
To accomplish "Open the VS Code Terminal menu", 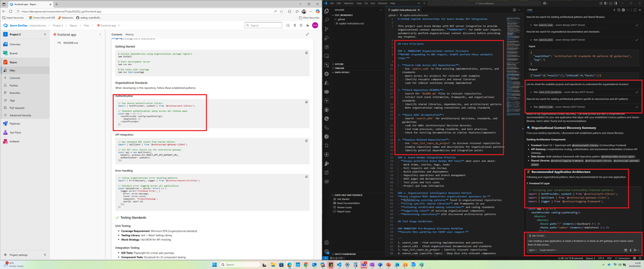I will tap(383, 3).
